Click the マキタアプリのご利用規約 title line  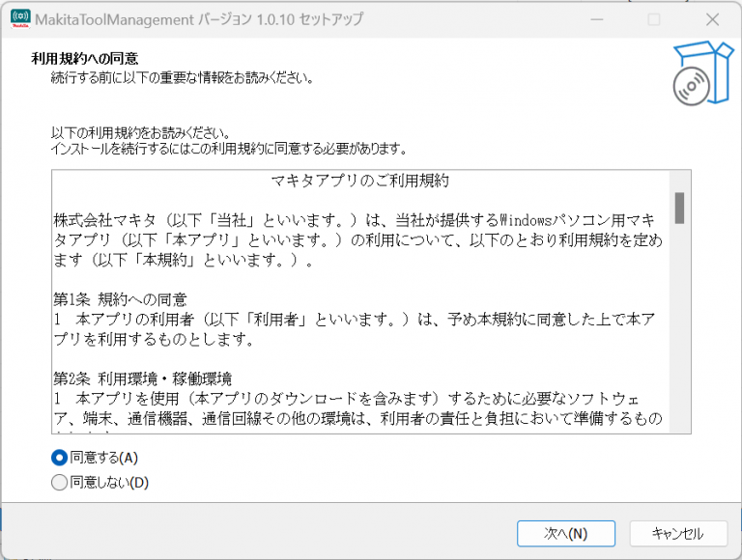pos(359,181)
